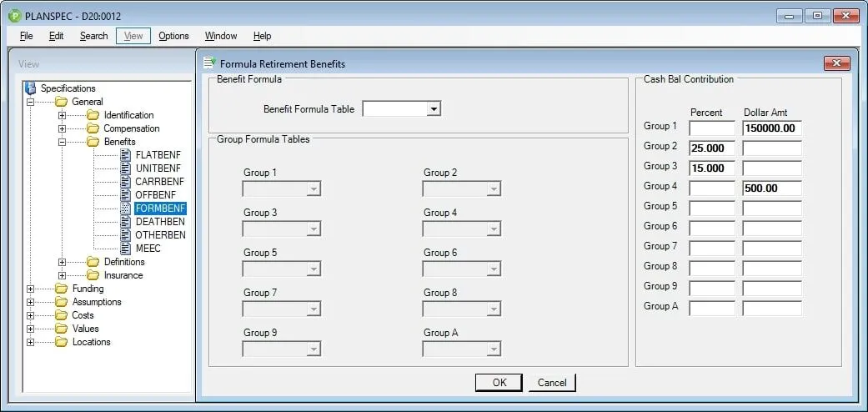Click the Group 5 Percent field
Image resolution: width=868 pixels, height=412 pixels.
(x=712, y=209)
